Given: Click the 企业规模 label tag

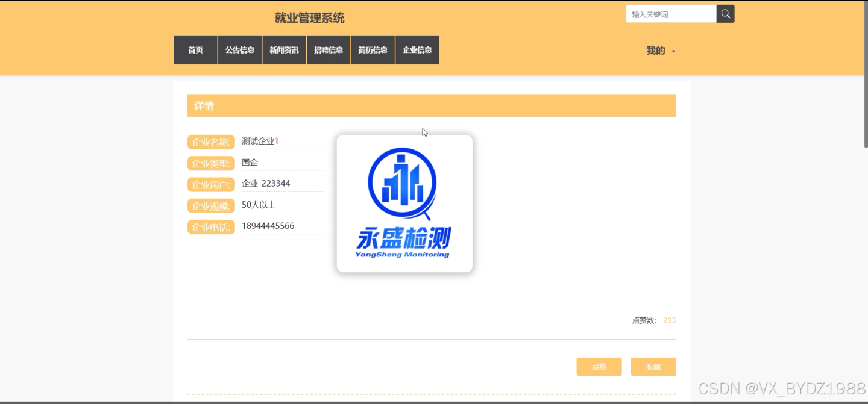Looking at the screenshot, I should click(211, 207).
